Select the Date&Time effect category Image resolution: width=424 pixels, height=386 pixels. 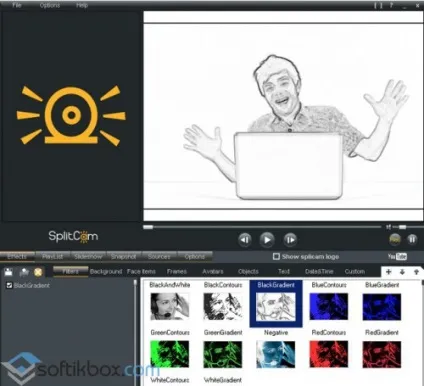click(x=319, y=272)
